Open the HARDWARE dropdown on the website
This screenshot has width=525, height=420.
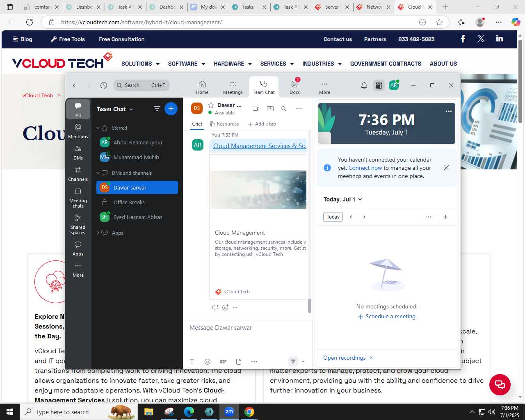[233, 64]
